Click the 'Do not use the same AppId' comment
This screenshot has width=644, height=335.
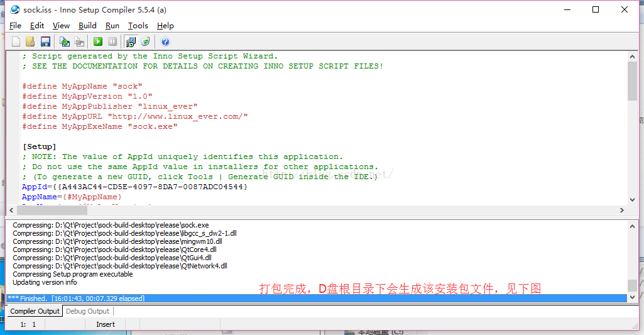[200, 167]
